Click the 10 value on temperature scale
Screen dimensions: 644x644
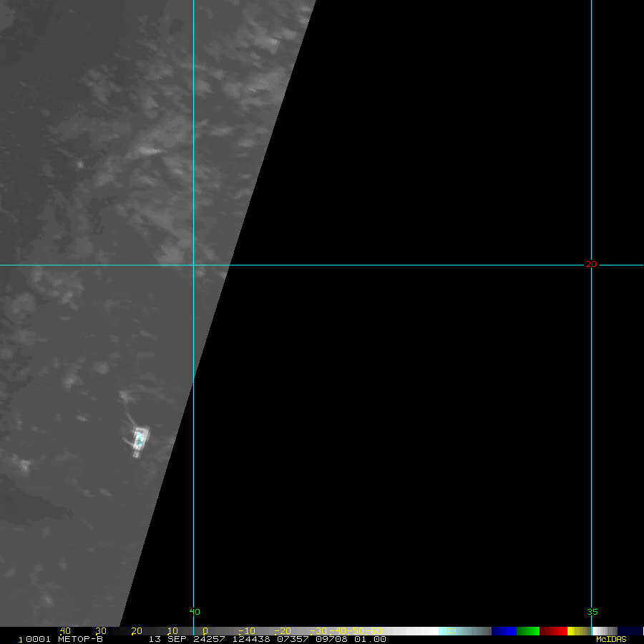tap(172, 631)
